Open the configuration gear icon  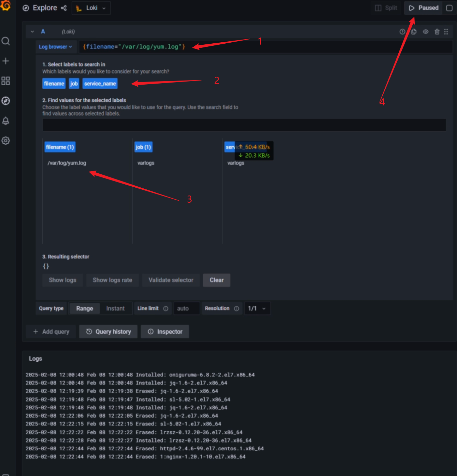point(6,141)
